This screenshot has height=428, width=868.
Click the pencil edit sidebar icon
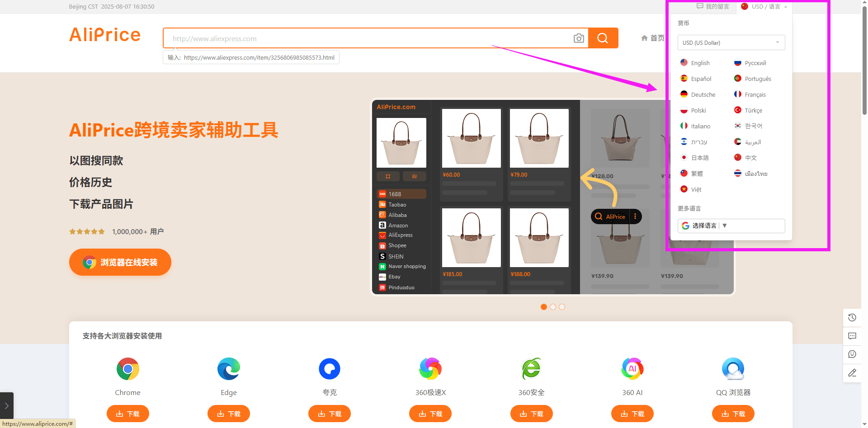(x=852, y=373)
